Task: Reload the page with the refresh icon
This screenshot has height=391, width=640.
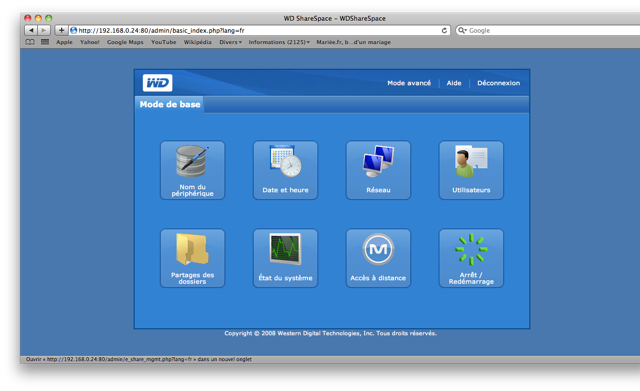Action: pos(444,30)
